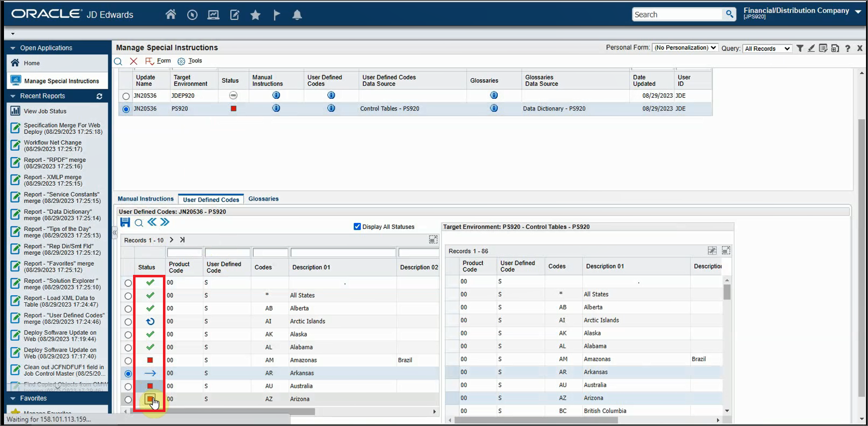Open the Home icon in the top bar
The image size is (868, 426).
(x=171, y=14)
